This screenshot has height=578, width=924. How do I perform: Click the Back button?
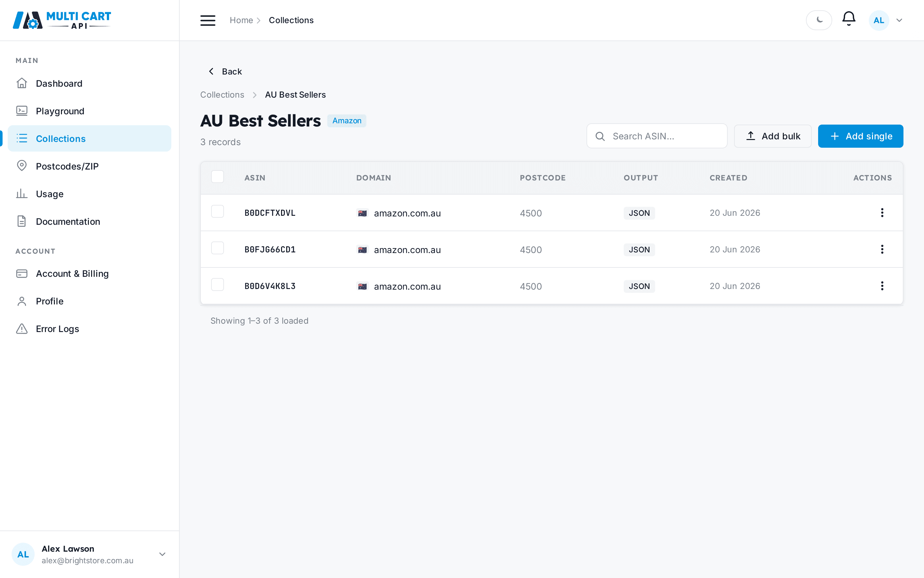[225, 72]
